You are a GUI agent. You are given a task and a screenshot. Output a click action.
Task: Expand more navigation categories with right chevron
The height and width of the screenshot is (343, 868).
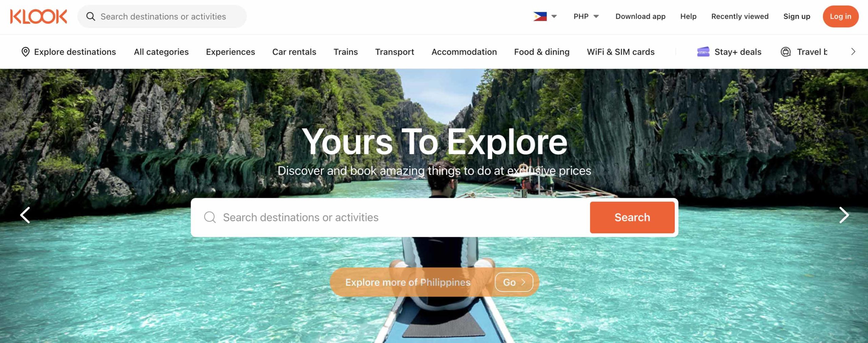click(x=853, y=52)
